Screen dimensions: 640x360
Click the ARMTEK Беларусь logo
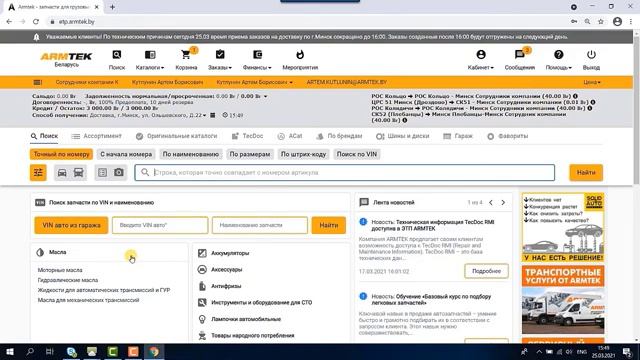coord(66,60)
